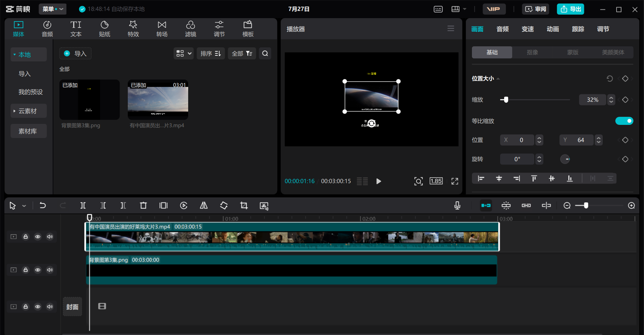Open the 转场 transitions panel
This screenshot has width=644, height=335.
162,29
